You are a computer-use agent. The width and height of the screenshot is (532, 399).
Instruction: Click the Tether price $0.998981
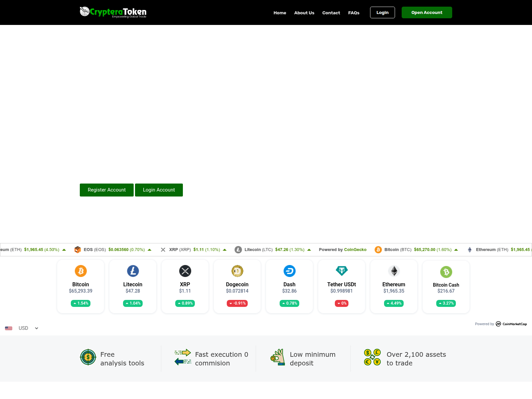(x=342, y=291)
